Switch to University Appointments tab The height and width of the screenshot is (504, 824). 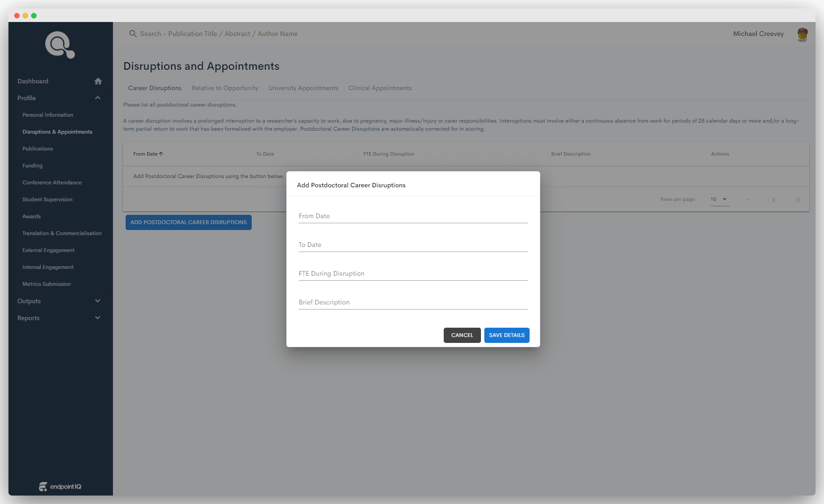click(x=303, y=88)
